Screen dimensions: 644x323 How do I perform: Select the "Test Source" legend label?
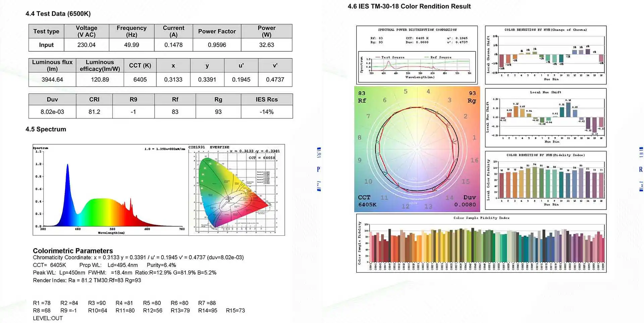point(393,57)
